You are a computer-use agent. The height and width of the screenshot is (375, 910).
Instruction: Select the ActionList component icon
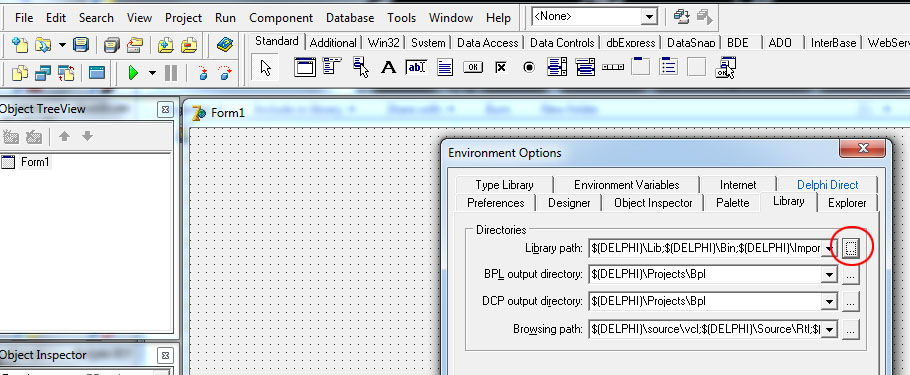click(x=725, y=67)
